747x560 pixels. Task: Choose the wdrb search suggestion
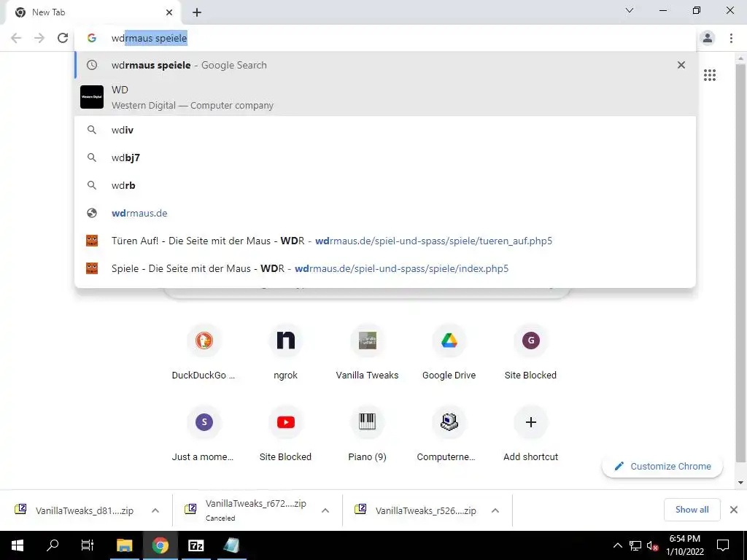(x=385, y=185)
